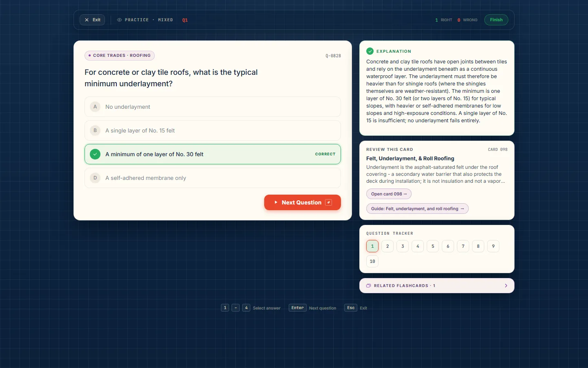Click the Q1 indicator in top bar
The image size is (588, 368).
click(x=185, y=20)
